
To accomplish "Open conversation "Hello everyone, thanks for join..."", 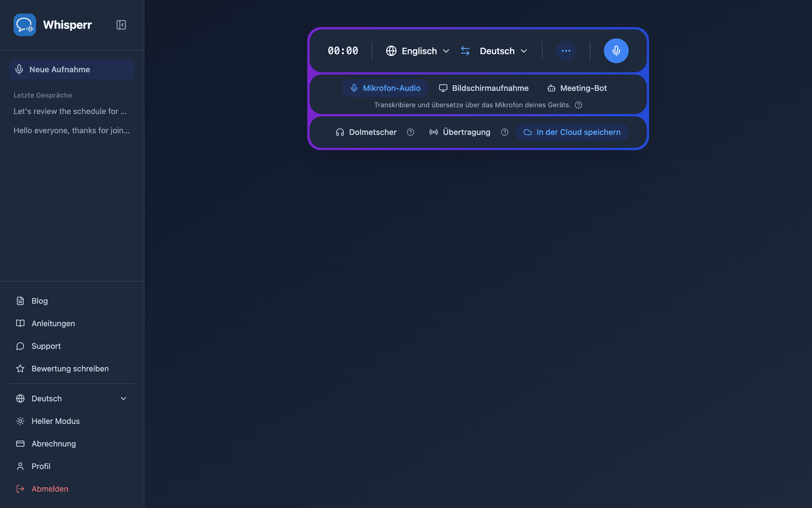I will [x=72, y=131].
